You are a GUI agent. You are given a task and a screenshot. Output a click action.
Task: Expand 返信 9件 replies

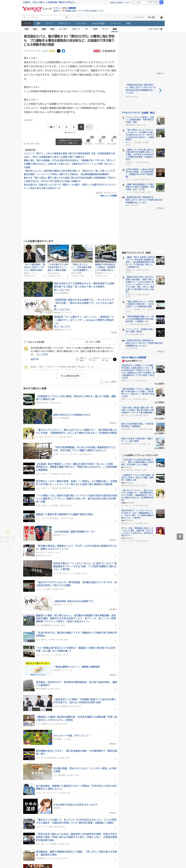click(35, 359)
